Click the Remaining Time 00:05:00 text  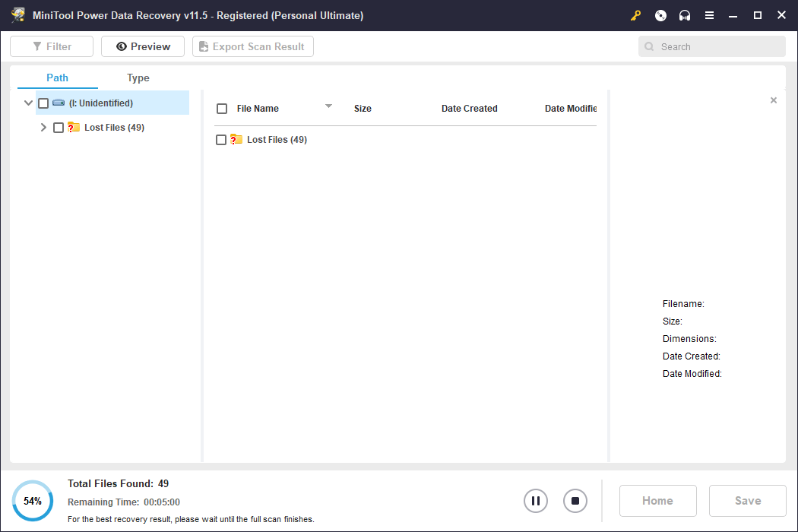(x=124, y=502)
